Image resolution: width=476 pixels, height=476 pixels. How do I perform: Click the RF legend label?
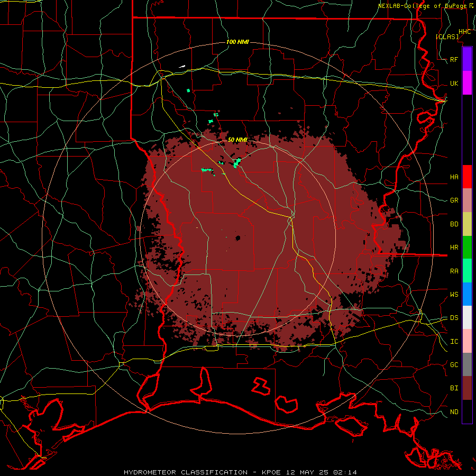(x=454, y=59)
